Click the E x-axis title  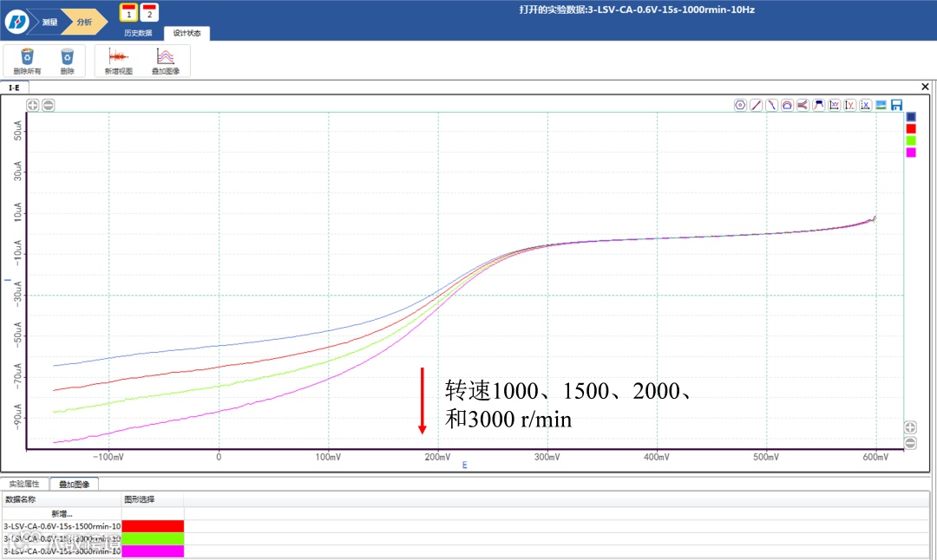pos(464,465)
